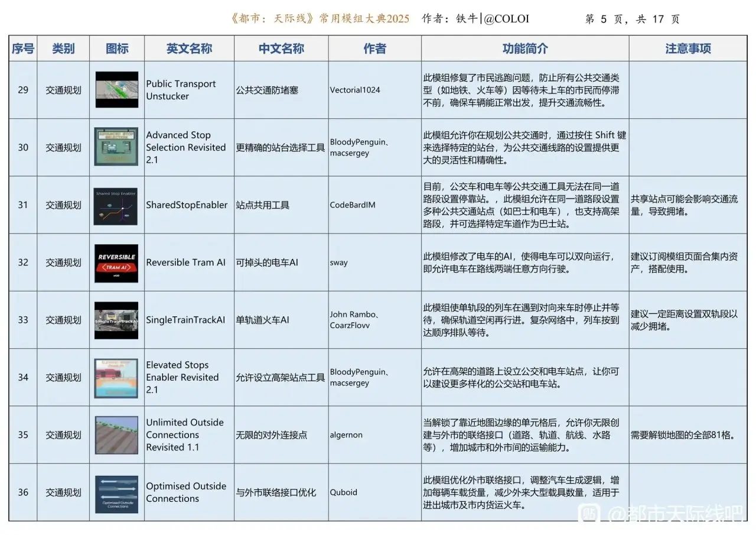
Task: Click the @COLOI author handle in header
Action: click(506, 19)
